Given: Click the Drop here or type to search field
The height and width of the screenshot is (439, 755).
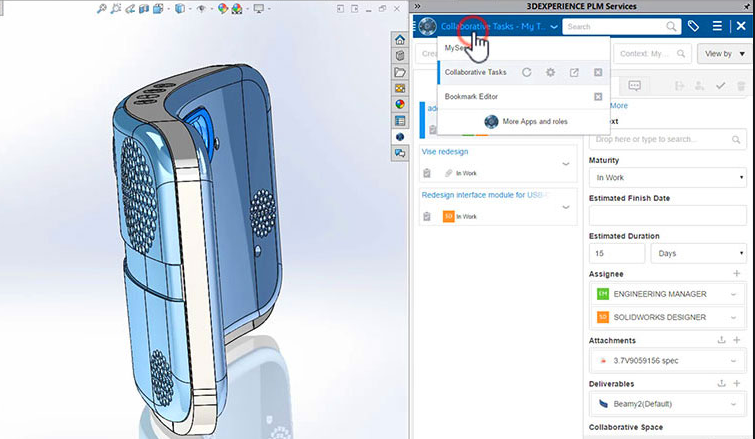Looking at the screenshot, I should click(667, 139).
